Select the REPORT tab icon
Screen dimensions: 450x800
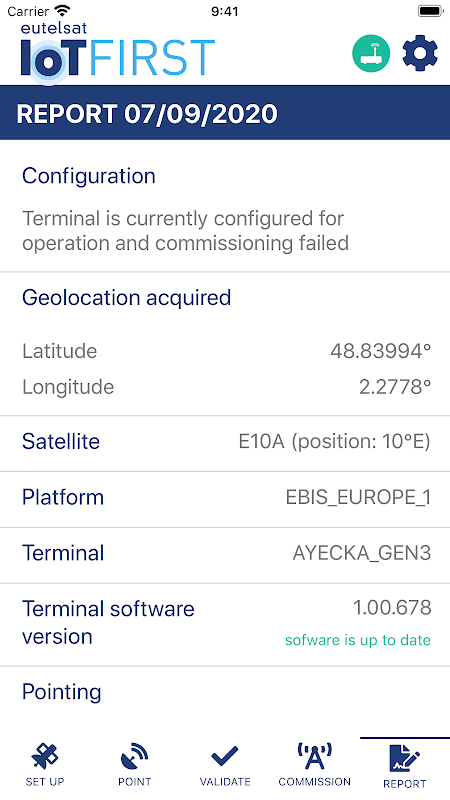(x=405, y=764)
